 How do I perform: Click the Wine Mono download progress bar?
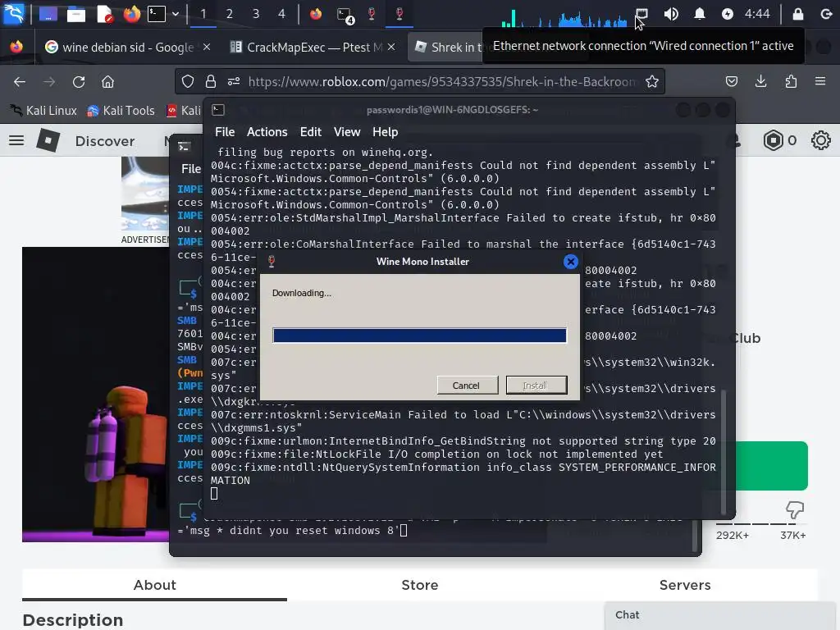tap(419, 336)
